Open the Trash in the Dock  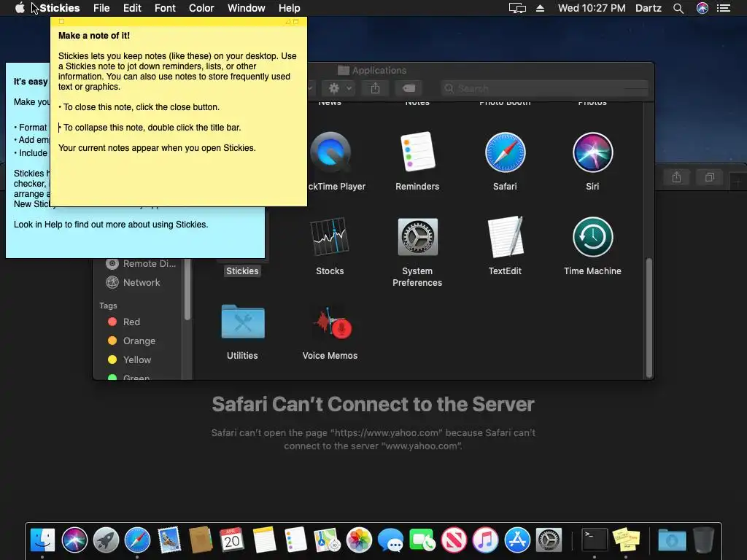coord(703,540)
